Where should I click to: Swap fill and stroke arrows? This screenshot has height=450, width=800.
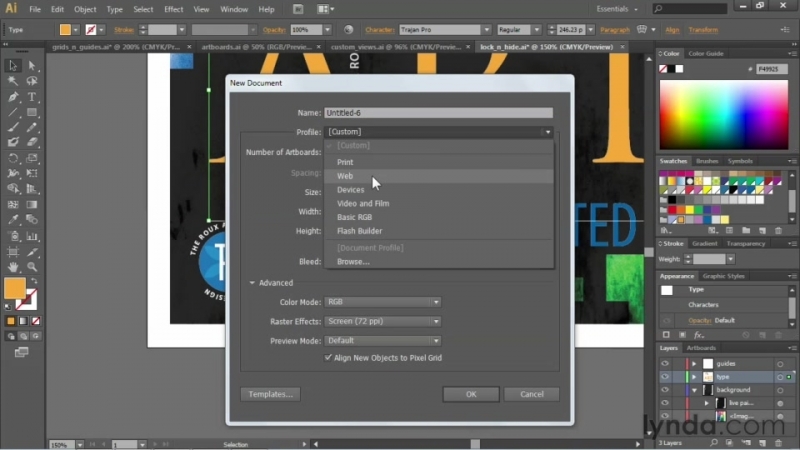[34, 281]
